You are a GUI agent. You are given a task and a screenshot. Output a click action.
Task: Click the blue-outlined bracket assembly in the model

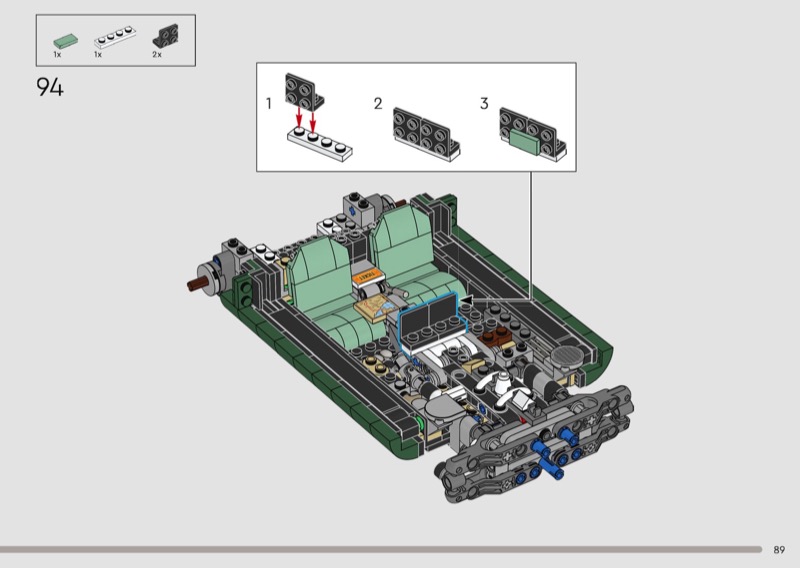[x=432, y=323]
